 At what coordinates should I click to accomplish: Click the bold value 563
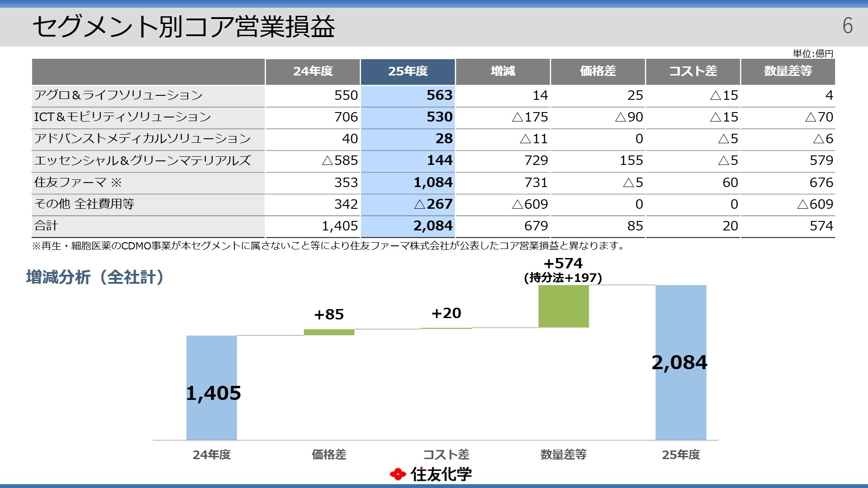[439, 95]
